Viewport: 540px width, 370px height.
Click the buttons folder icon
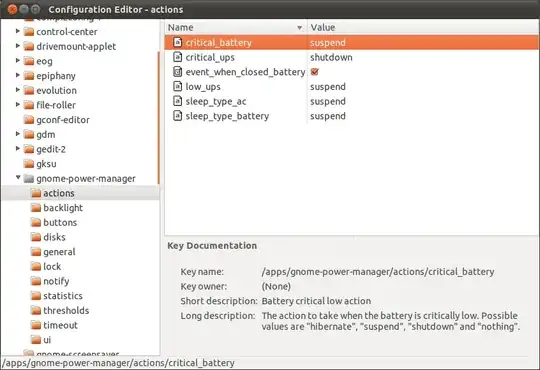(x=36, y=222)
